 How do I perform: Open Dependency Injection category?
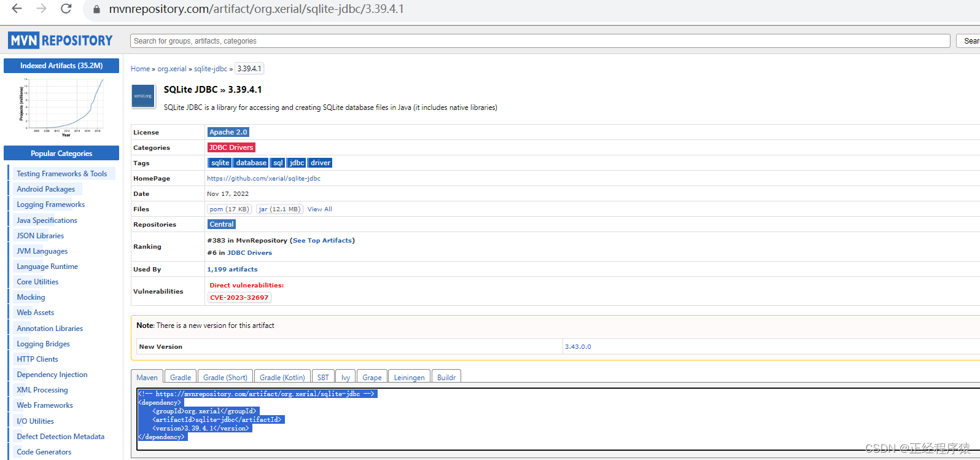click(x=52, y=375)
